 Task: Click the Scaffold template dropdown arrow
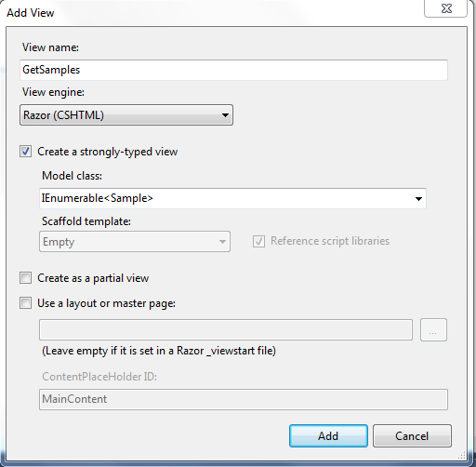point(222,242)
